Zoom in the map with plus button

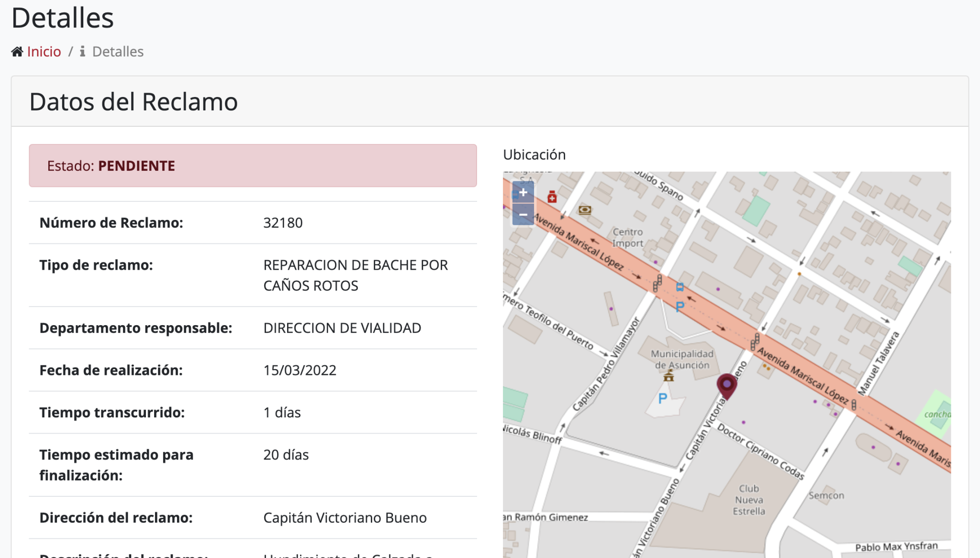(x=523, y=192)
